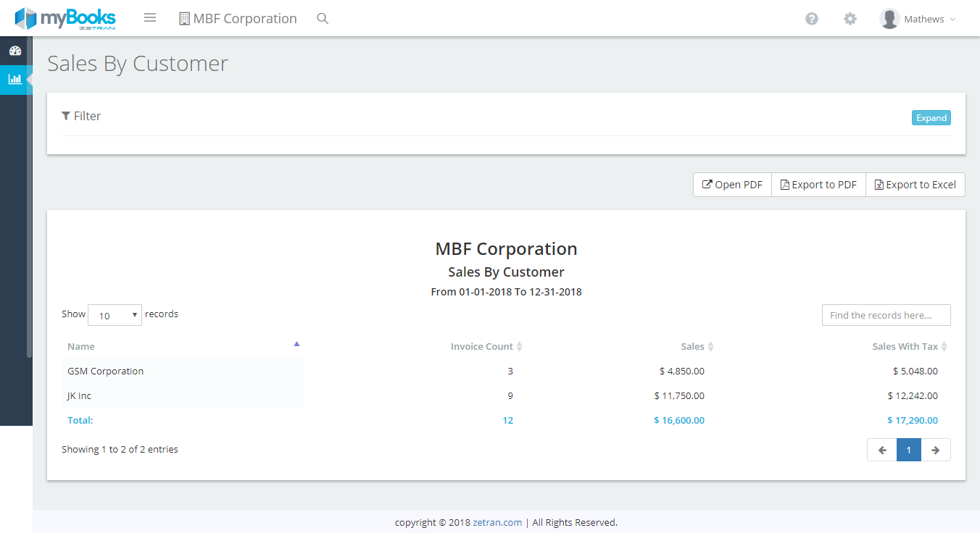980x533 pixels.
Task: Click the $ 5,048.00 sales with tax value
Action: [915, 372]
